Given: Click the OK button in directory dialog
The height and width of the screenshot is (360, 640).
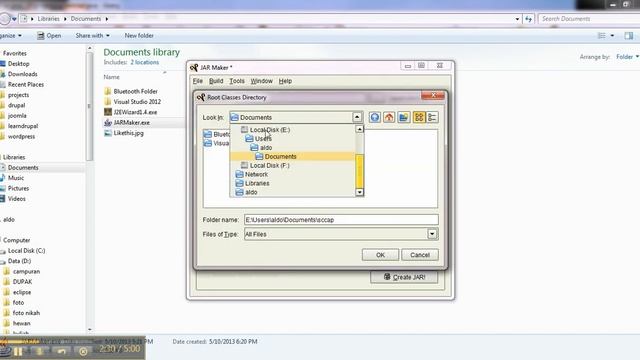Looking at the screenshot, I should click(x=380, y=255).
